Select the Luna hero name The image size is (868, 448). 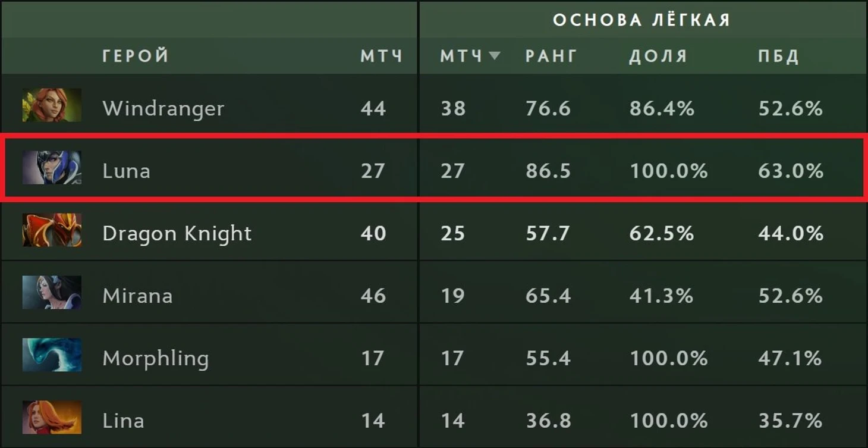pos(126,171)
